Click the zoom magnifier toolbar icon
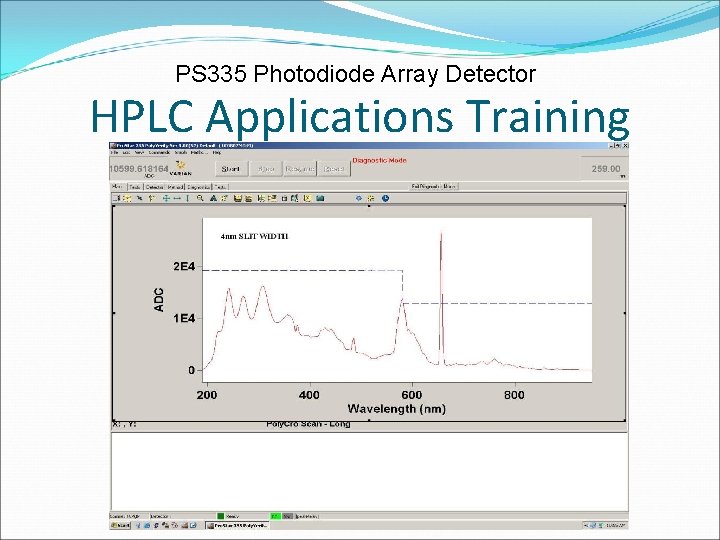 200,198
